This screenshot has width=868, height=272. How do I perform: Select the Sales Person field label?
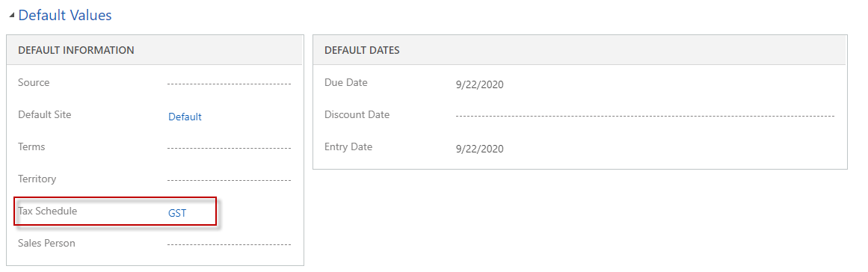coord(46,244)
